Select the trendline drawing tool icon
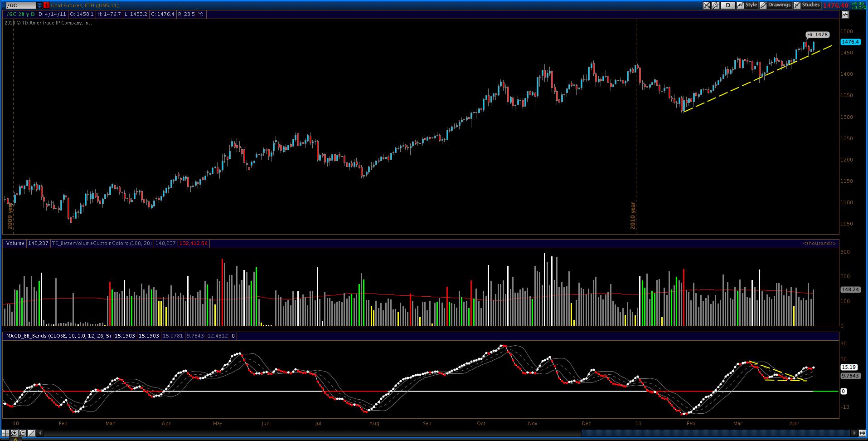868x441 pixels. coord(31,433)
